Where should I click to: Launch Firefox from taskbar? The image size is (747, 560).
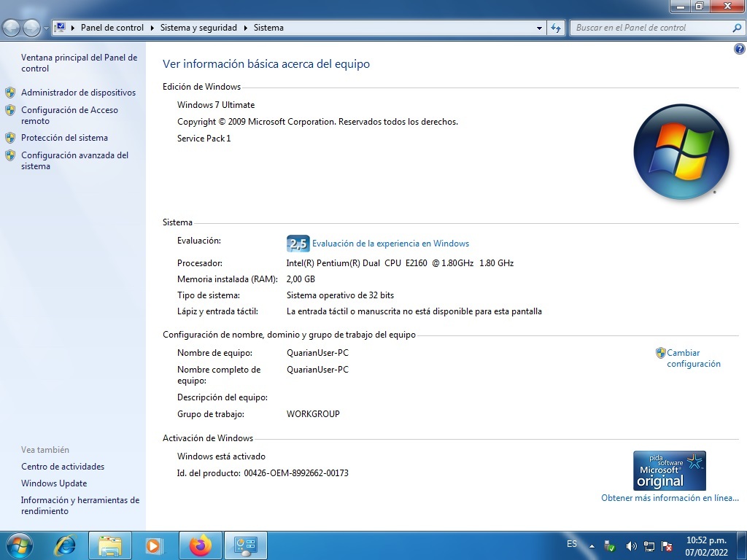(x=200, y=545)
